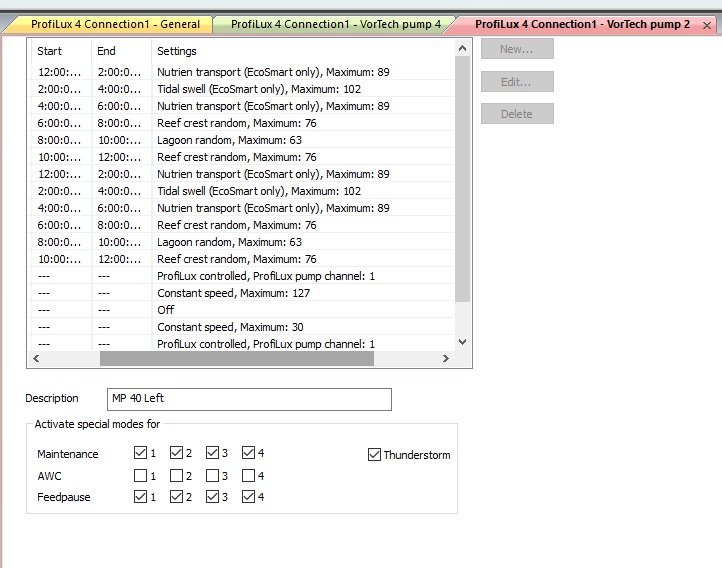This screenshot has width=722, height=568.
Task: Select first row Nutrien transport, Maximum: 89
Action: click(242, 72)
